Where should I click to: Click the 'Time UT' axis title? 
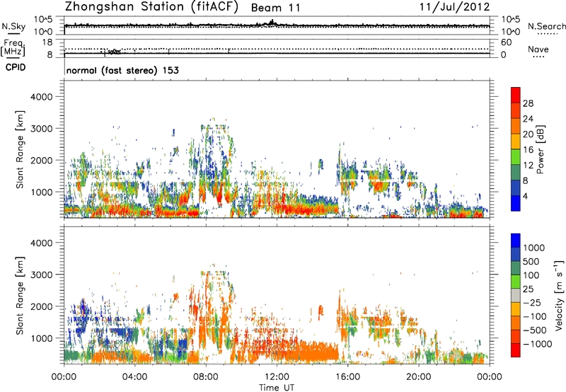click(277, 388)
